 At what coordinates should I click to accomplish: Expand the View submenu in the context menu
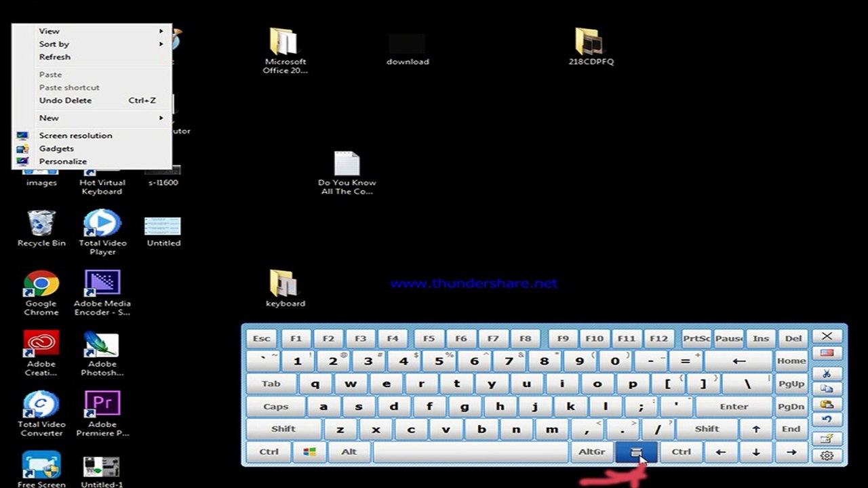92,31
